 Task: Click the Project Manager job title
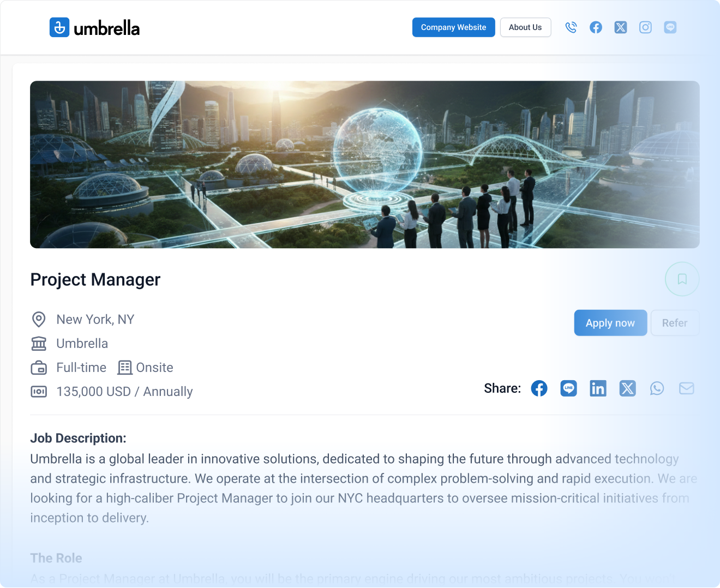click(95, 279)
